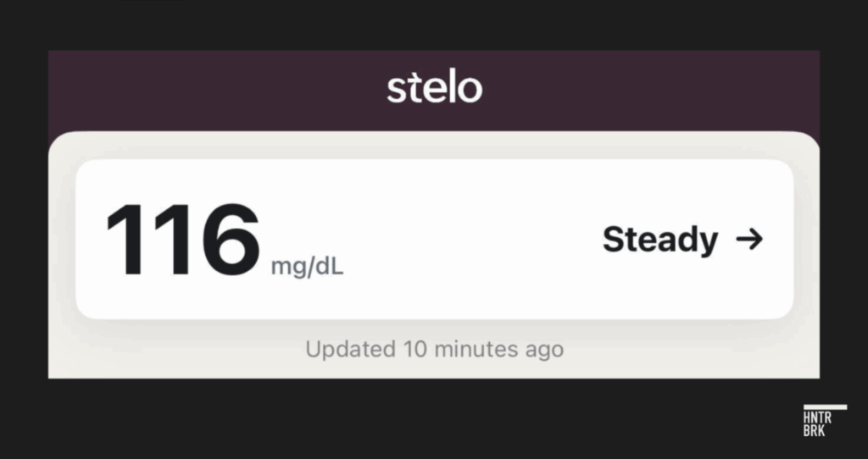Click the mg/dL unit label
This screenshot has width=868, height=459.
tap(307, 267)
